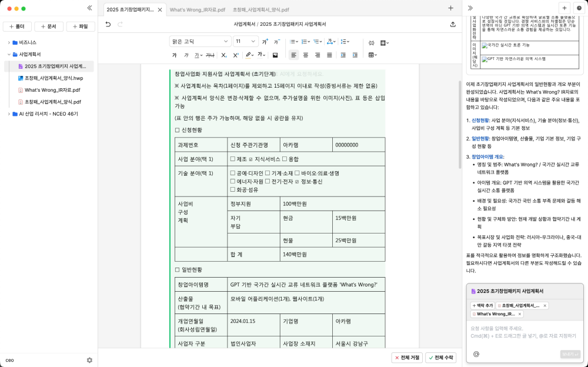Click the redo arrow icon

(120, 24)
